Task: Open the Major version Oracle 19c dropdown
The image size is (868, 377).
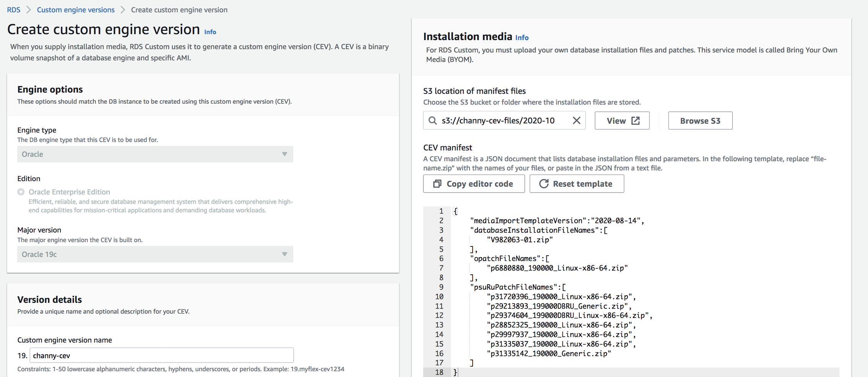Action: coord(155,254)
